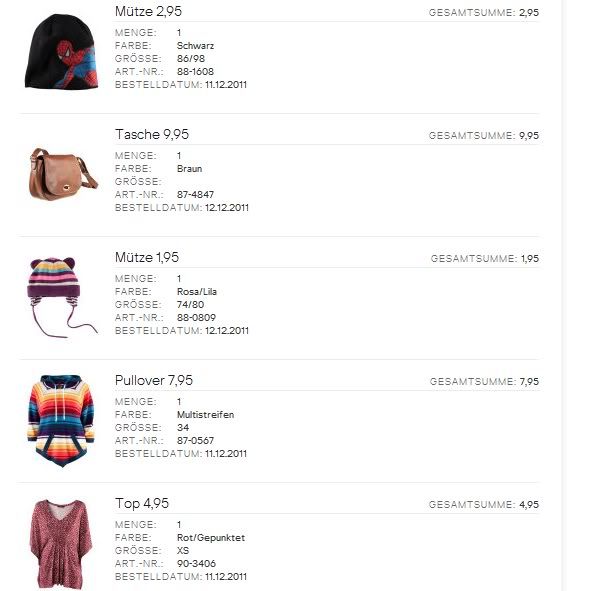Select article number 88-1608

coord(195,72)
